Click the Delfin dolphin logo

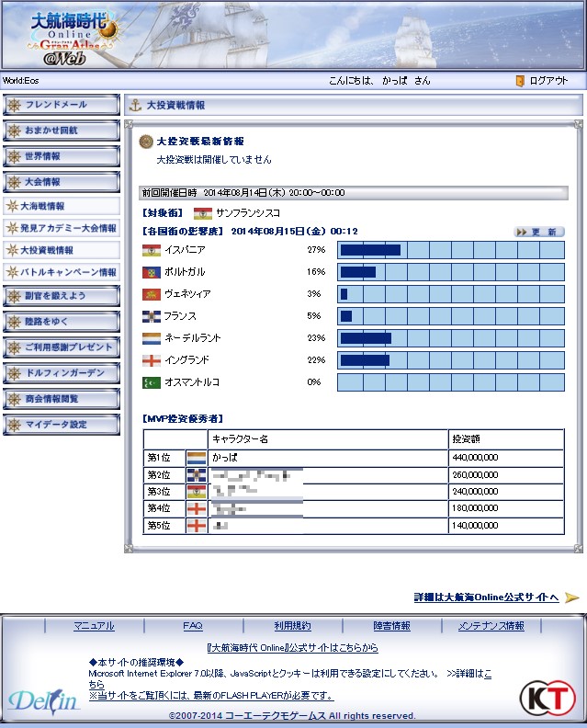pyautogui.click(x=44, y=701)
